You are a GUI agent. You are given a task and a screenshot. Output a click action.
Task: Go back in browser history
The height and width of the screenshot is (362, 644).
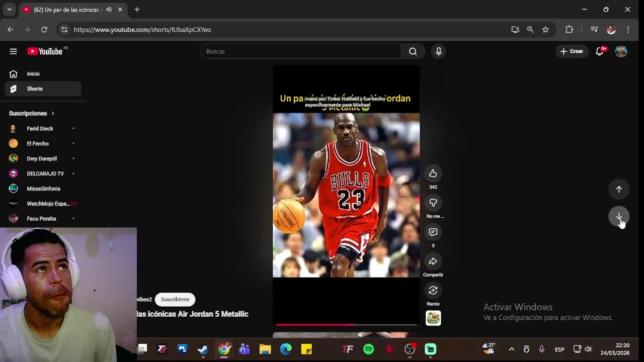pos(11,30)
